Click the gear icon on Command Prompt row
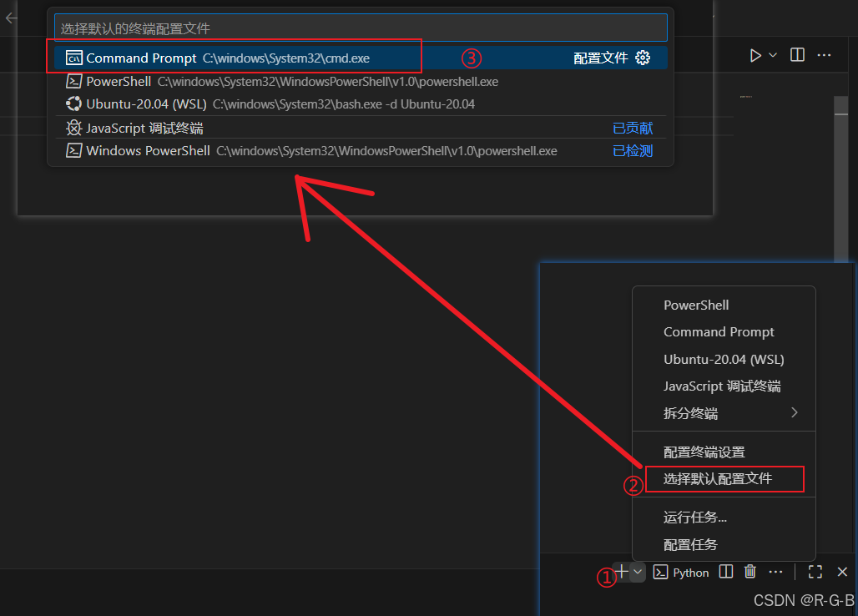The width and height of the screenshot is (858, 616). (643, 58)
